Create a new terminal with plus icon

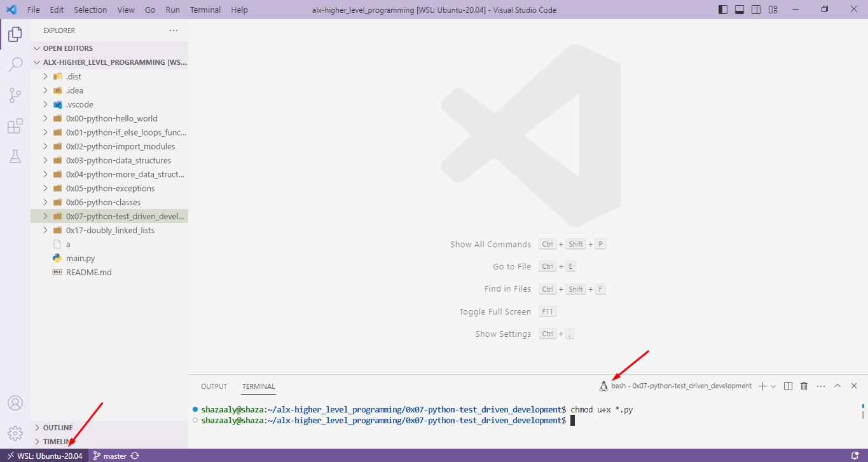[762, 386]
